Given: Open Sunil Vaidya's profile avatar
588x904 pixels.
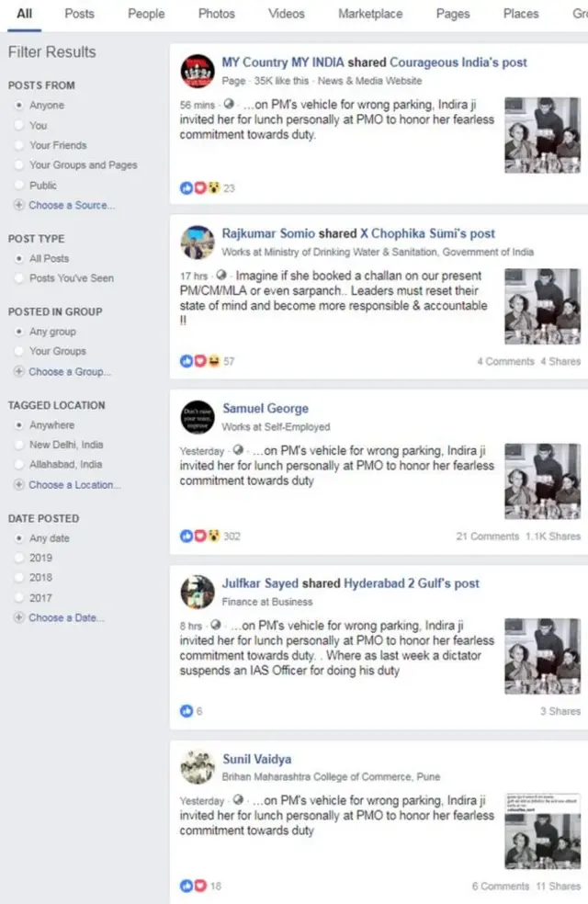Looking at the screenshot, I should click(198, 767).
